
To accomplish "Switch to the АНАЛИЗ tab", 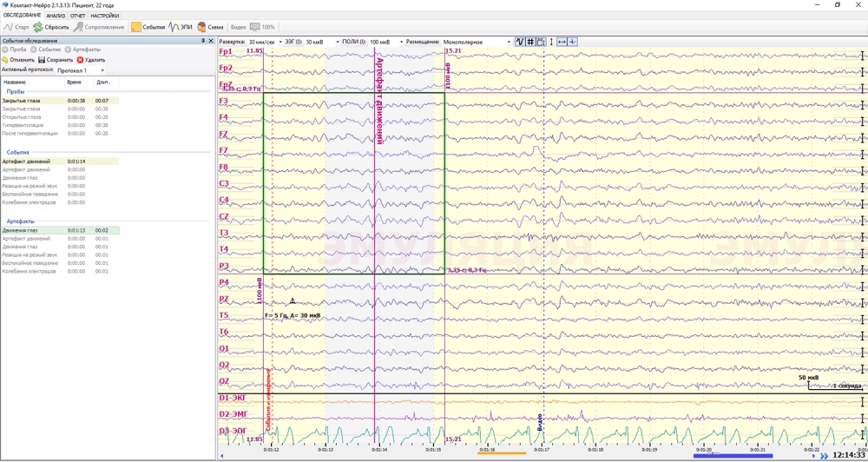I will 55,16.
